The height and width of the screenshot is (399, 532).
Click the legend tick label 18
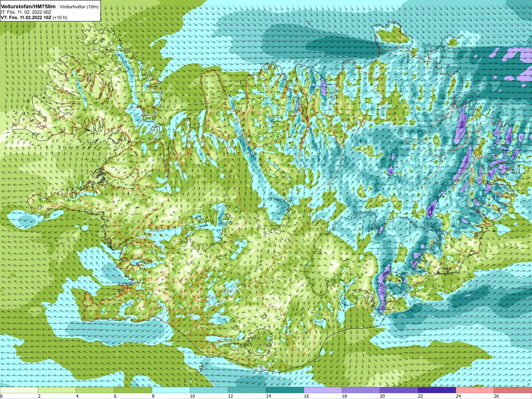click(345, 396)
